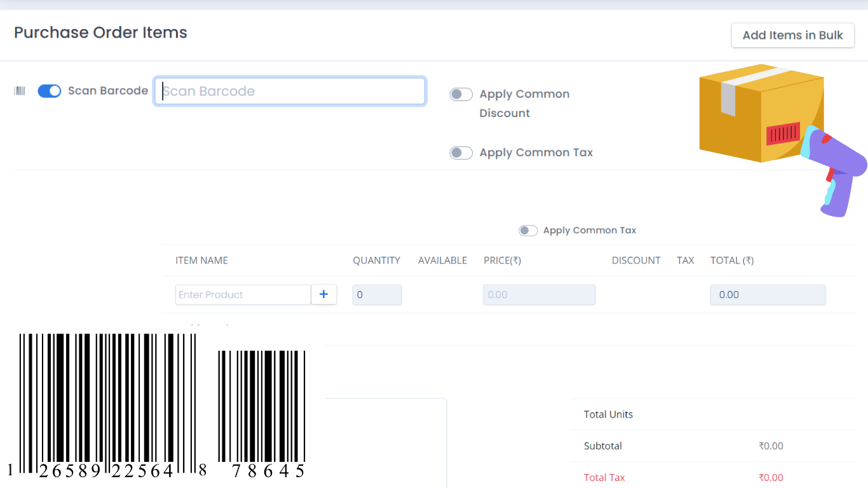Enable the upper Apply Common Tax toggle
The image size is (868, 488).
(461, 152)
